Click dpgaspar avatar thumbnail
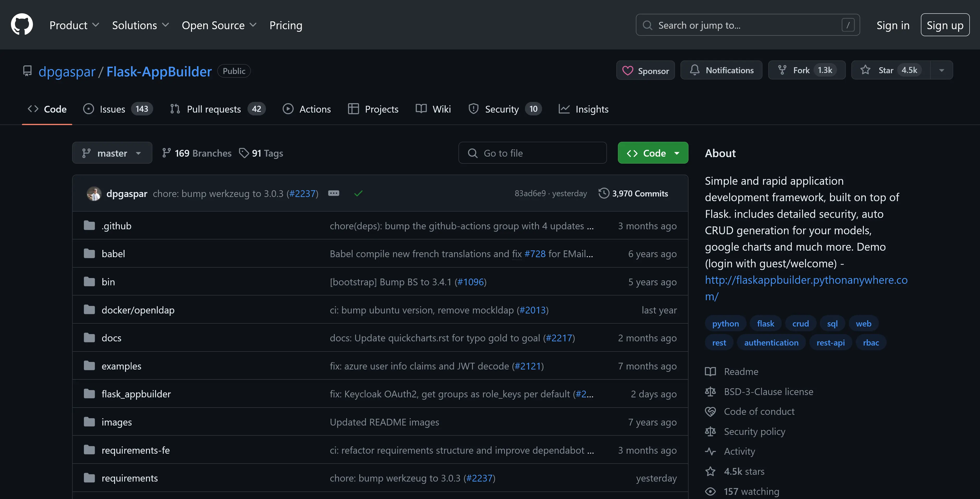Image resolution: width=980 pixels, height=499 pixels. tap(93, 193)
